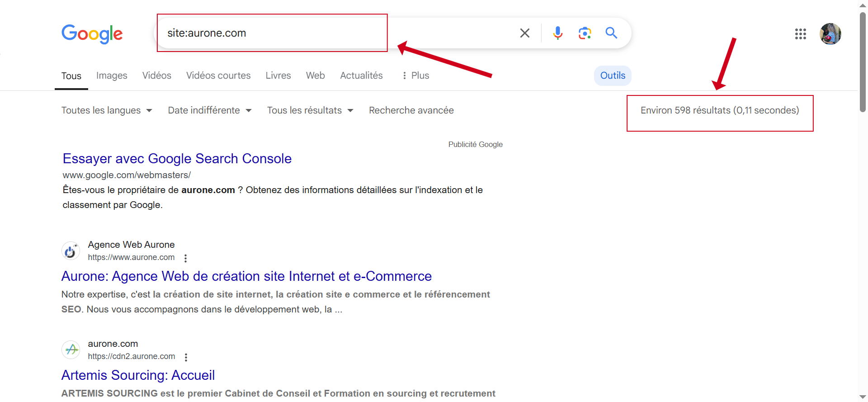
Task: Open the options menu beside https://cdn2.aurone.com
Action: [x=186, y=357]
